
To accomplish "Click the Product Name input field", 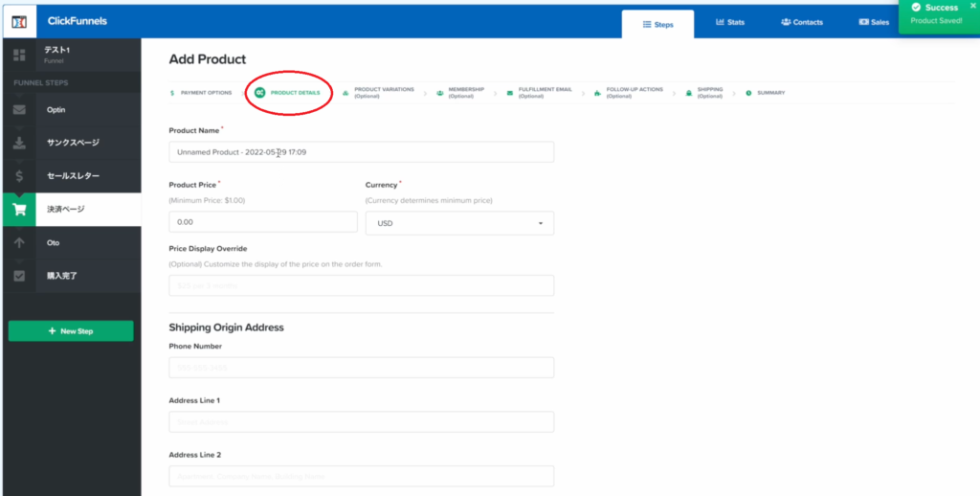I will [x=361, y=152].
